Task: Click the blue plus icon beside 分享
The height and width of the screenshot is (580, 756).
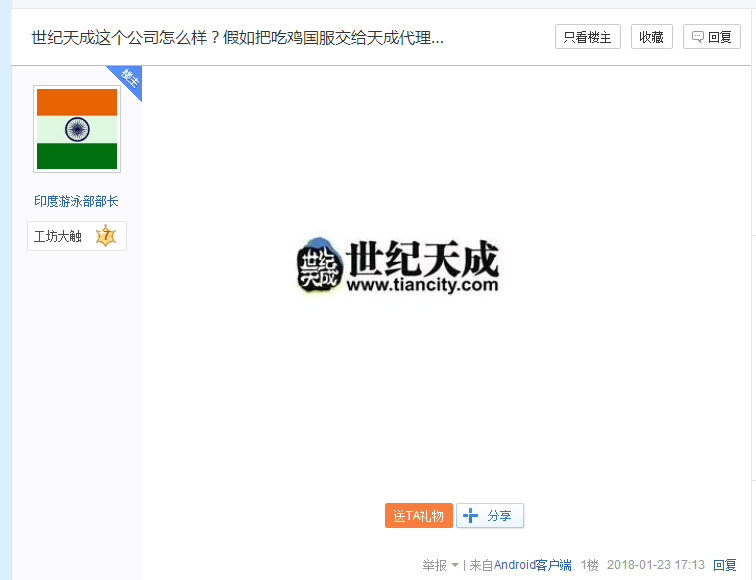Action: (x=470, y=516)
